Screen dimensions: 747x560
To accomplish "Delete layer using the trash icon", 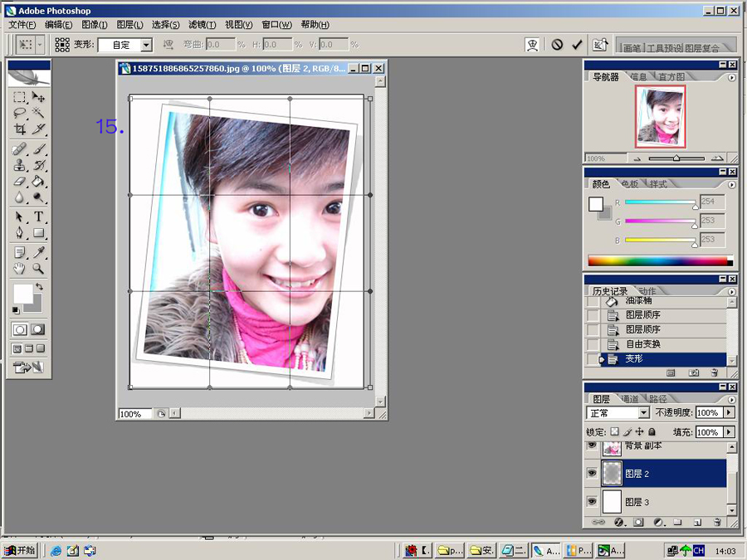I will 715,522.
